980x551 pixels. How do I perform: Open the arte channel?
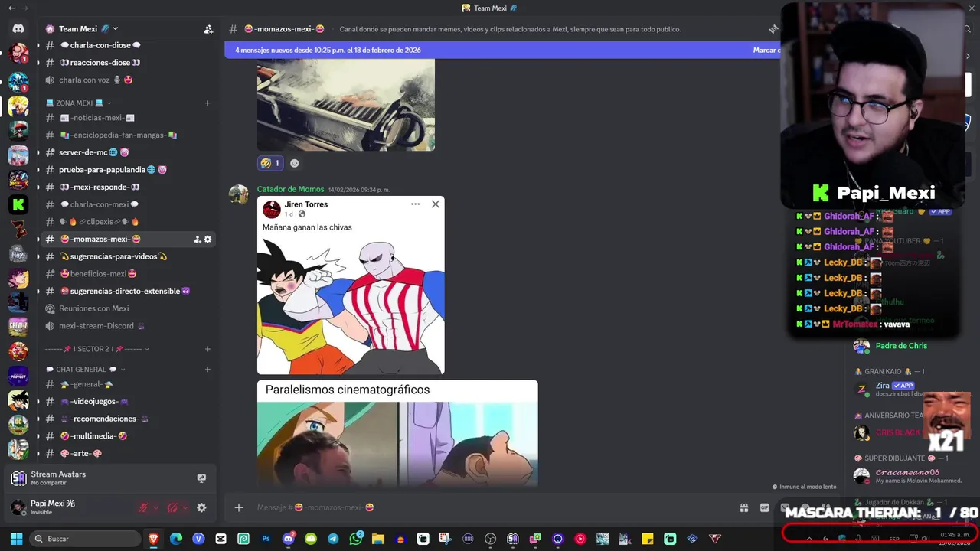tap(127, 454)
